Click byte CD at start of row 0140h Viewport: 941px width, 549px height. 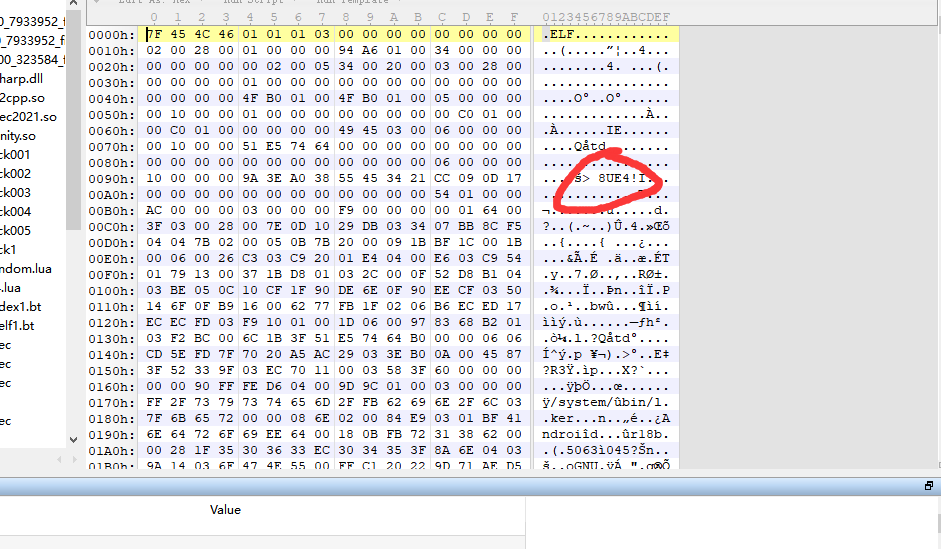[154, 354]
